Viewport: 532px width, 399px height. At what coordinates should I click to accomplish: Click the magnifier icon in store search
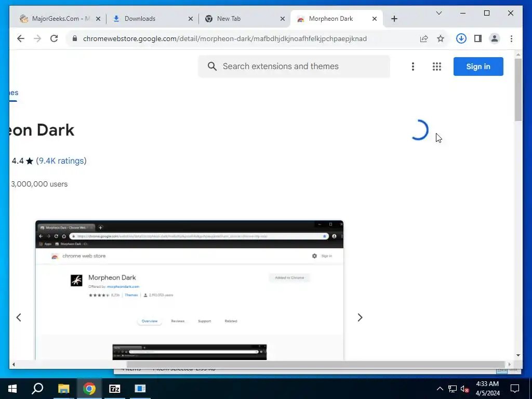(x=212, y=66)
